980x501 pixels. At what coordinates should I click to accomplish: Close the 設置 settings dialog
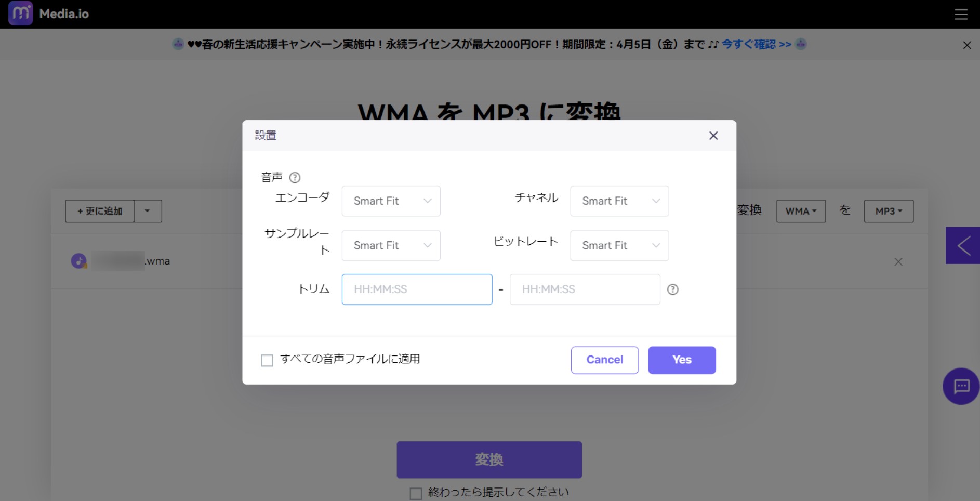coord(713,136)
